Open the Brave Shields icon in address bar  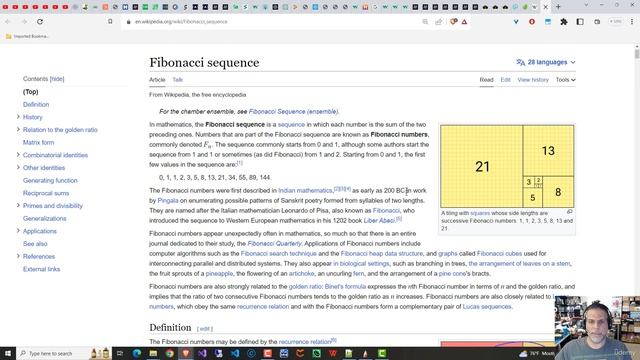coord(453,22)
